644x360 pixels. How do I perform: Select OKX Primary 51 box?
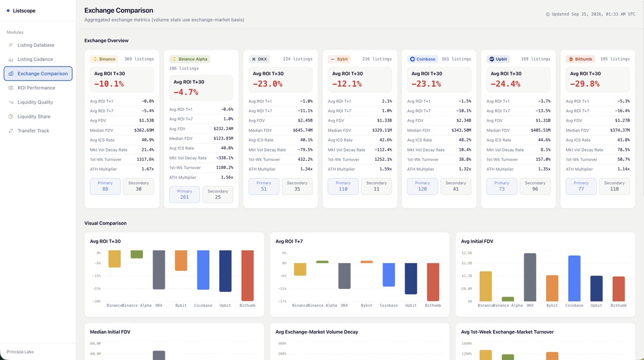[x=264, y=186]
